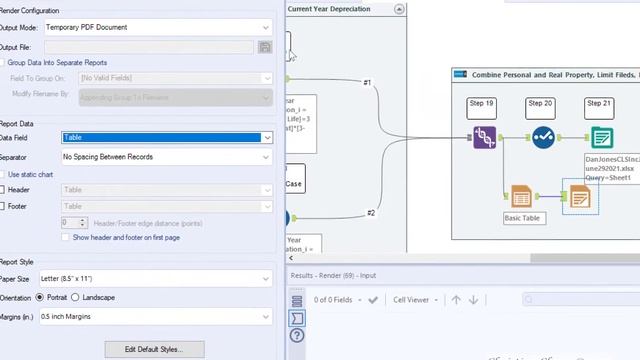640x360 pixels.
Task: Open the Header Table dropdown
Action: coord(167,190)
